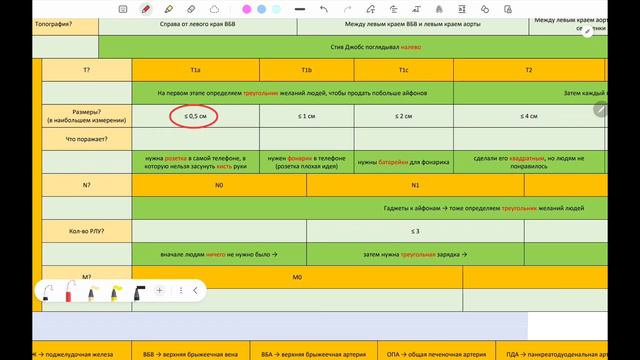
Task: Tap the collapse toolbar arrow at top right
Action: click(587, 31)
